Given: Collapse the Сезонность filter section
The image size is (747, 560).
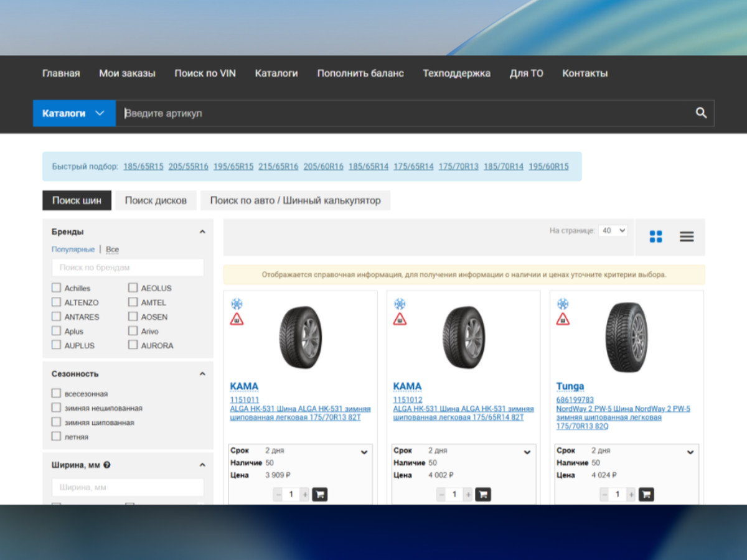Looking at the screenshot, I should click(x=202, y=374).
